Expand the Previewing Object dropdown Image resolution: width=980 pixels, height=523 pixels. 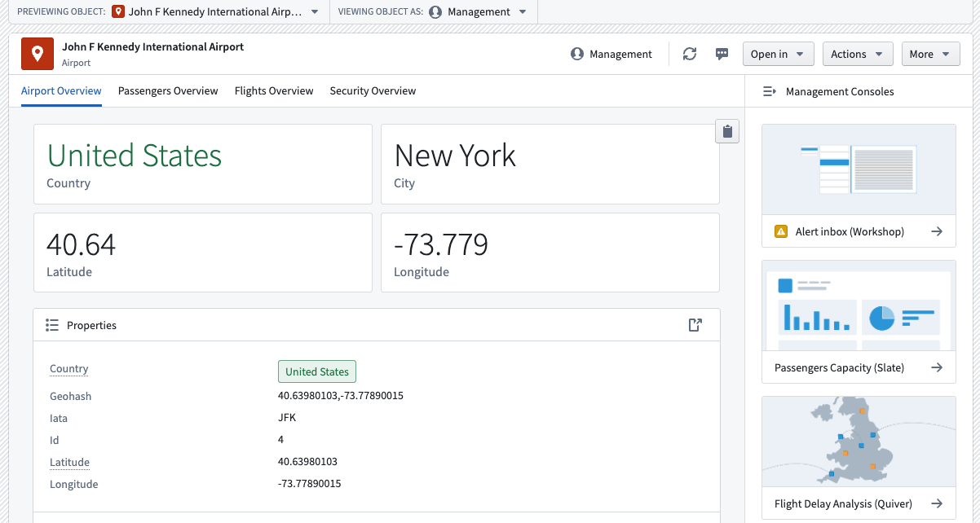click(x=315, y=11)
